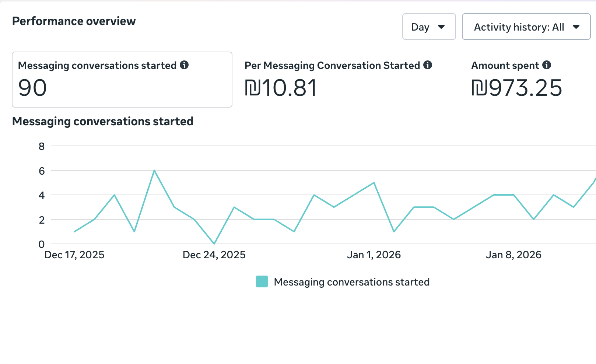Click the Jan 8, 2026 x-axis label
Image resolution: width=596 pixels, height=364 pixels.
click(x=513, y=255)
